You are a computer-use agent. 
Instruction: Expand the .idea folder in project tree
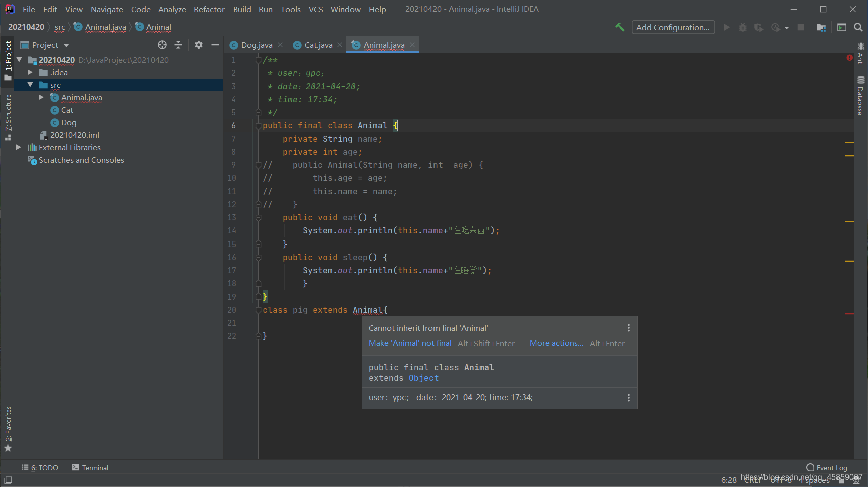pyautogui.click(x=30, y=72)
